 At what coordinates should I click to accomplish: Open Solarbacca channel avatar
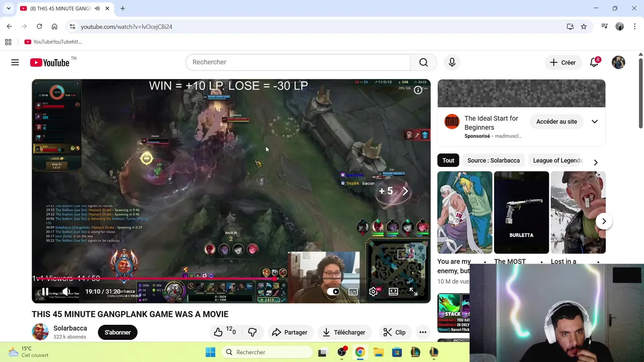(x=40, y=332)
